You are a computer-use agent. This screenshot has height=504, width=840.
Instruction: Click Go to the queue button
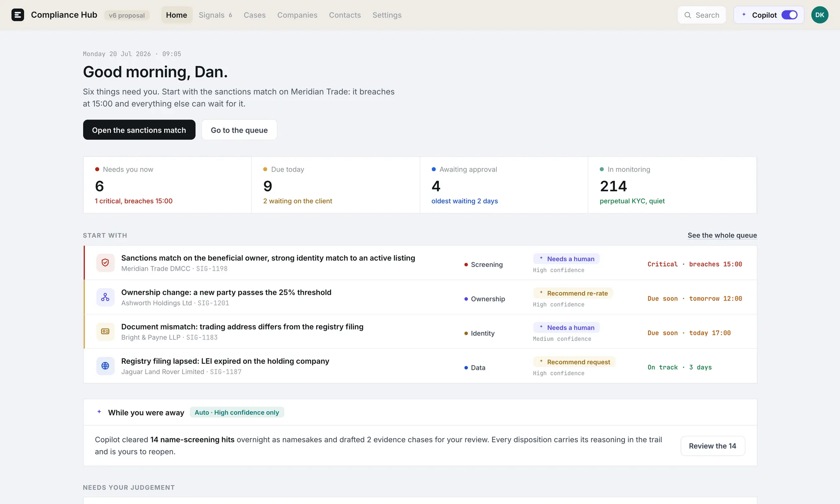click(x=239, y=130)
